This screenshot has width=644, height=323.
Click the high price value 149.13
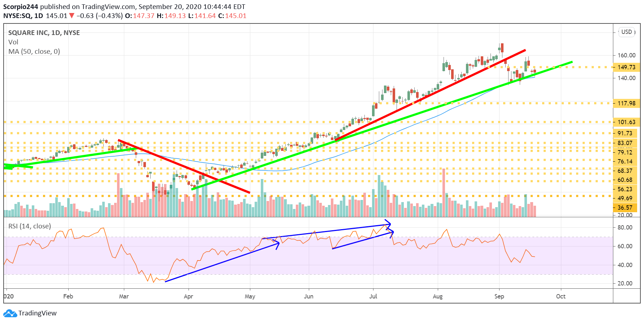175,16
